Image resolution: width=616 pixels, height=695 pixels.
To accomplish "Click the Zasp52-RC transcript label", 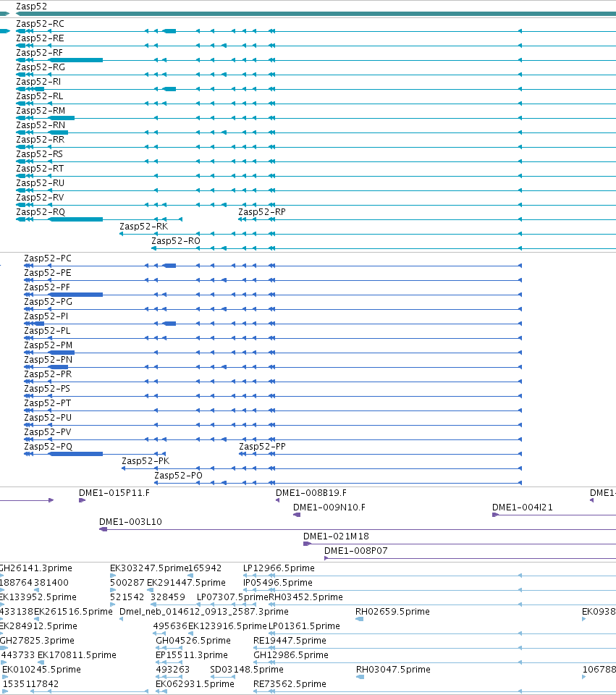I will 40,24.
